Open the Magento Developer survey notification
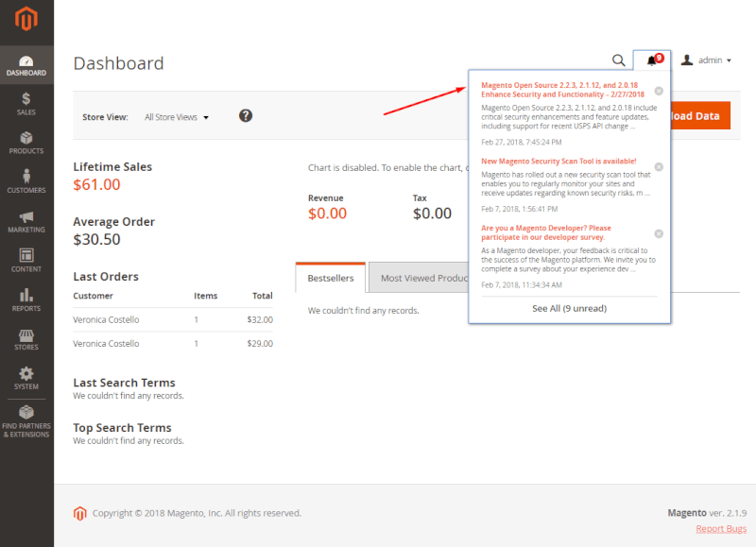Image resolution: width=756 pixels, height=547 pixels. 546,232
